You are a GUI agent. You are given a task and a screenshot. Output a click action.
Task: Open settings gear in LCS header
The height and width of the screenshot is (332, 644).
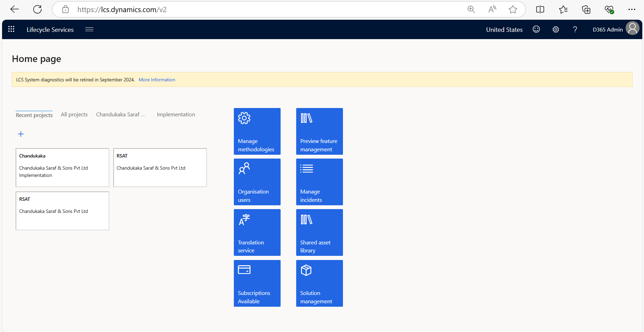click(556, 29)
